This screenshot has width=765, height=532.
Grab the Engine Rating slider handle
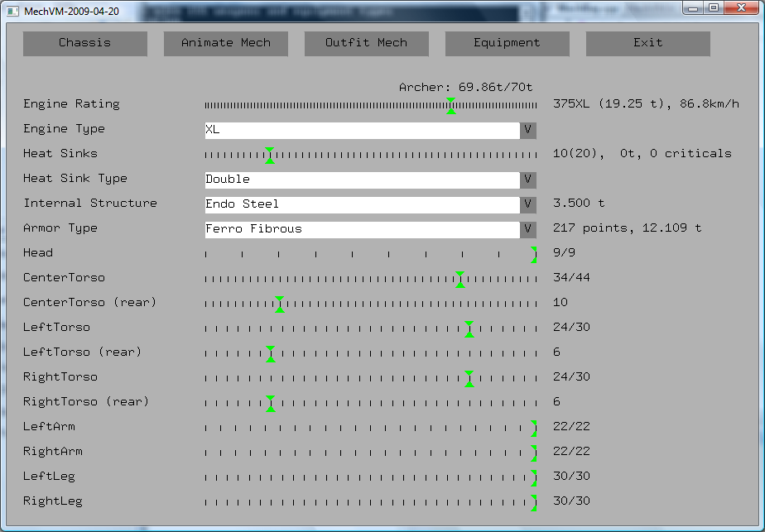[x=451, y=105]
